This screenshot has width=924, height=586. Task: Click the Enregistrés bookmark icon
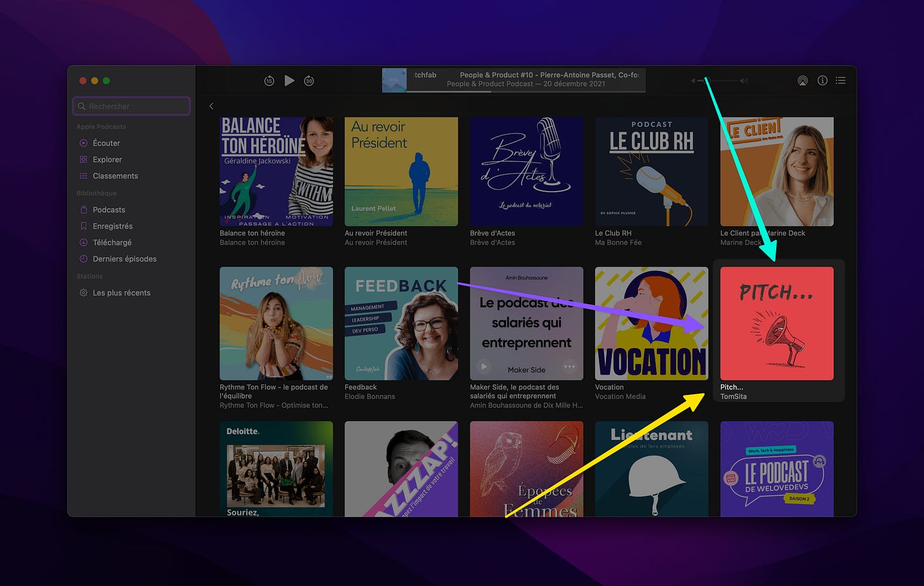tap(83, 226)
